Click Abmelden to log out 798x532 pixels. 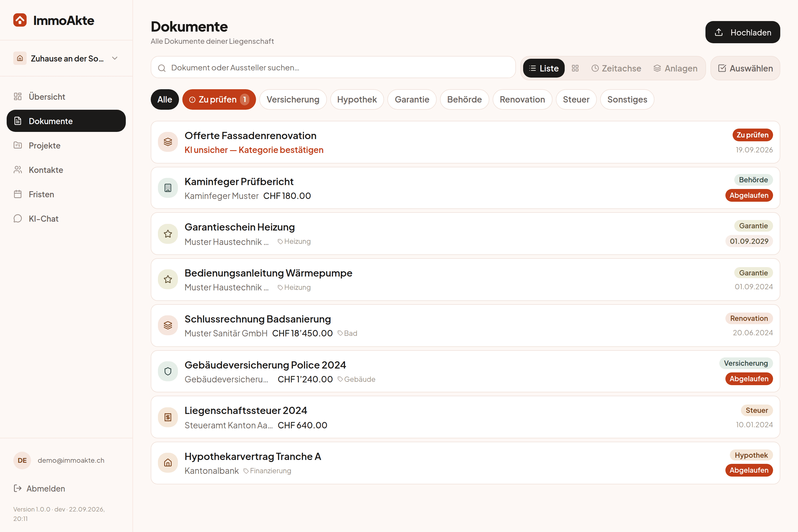(x=39, y=488)
